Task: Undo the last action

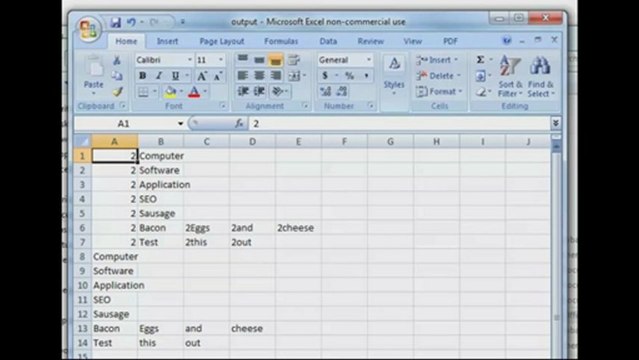Action: coord(131,22)
